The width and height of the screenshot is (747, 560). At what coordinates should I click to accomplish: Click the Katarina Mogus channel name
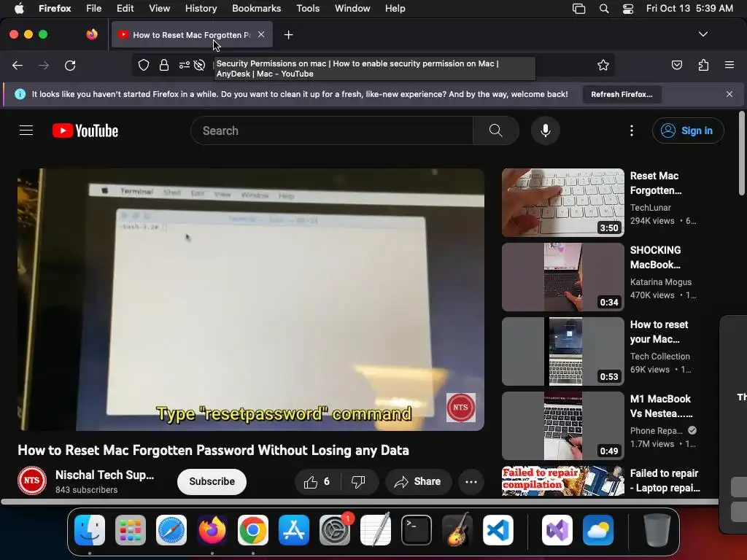click(x=661, y=282)
